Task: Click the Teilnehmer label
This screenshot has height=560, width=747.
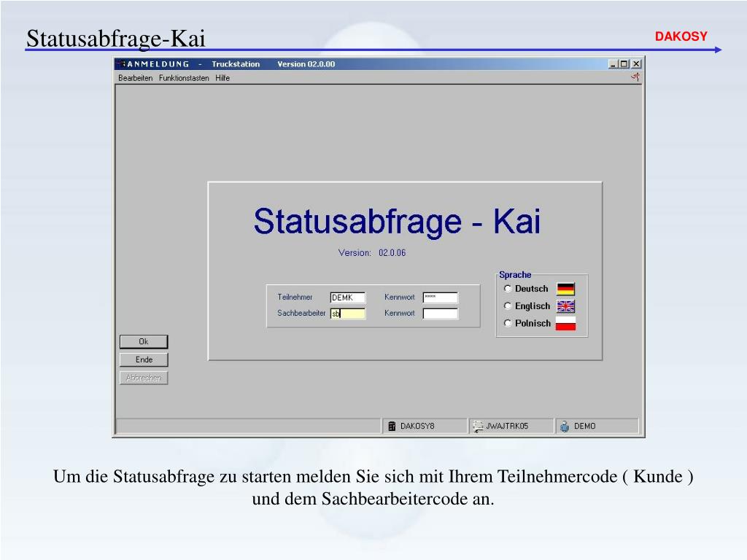Action: [295, 297]
